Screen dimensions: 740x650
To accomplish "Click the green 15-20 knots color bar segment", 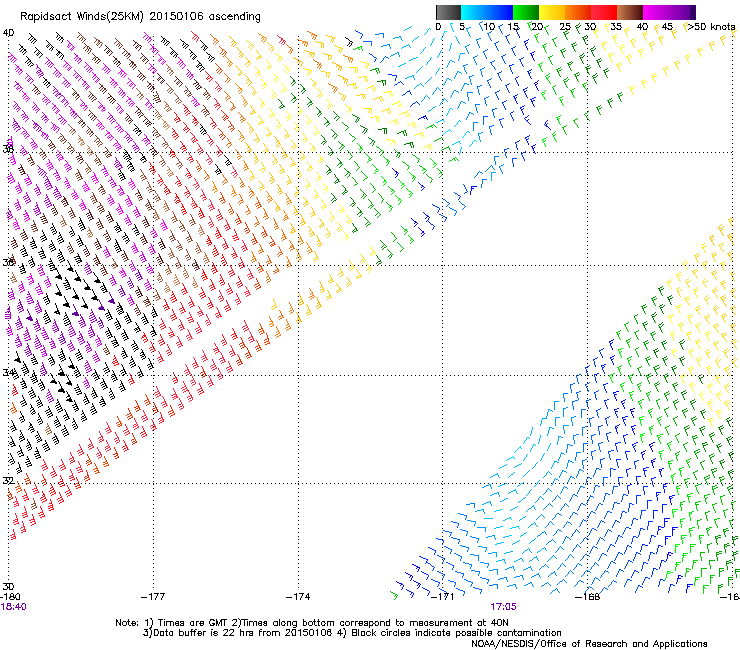I will pyautogui.click(x=526, y=12).
